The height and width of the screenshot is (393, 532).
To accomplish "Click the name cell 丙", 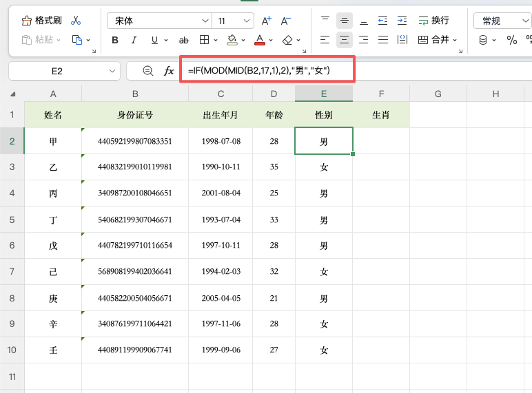I will point(53,193).
